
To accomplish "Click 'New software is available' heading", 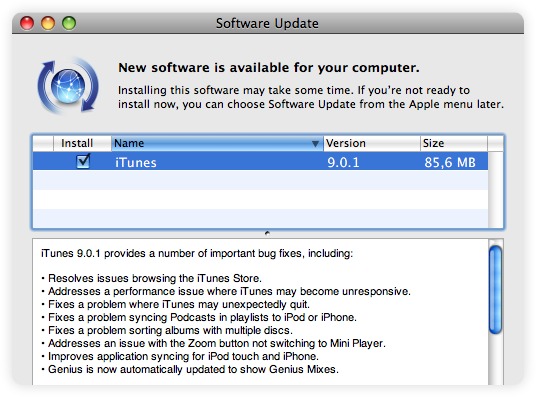I will pos(269,68).
